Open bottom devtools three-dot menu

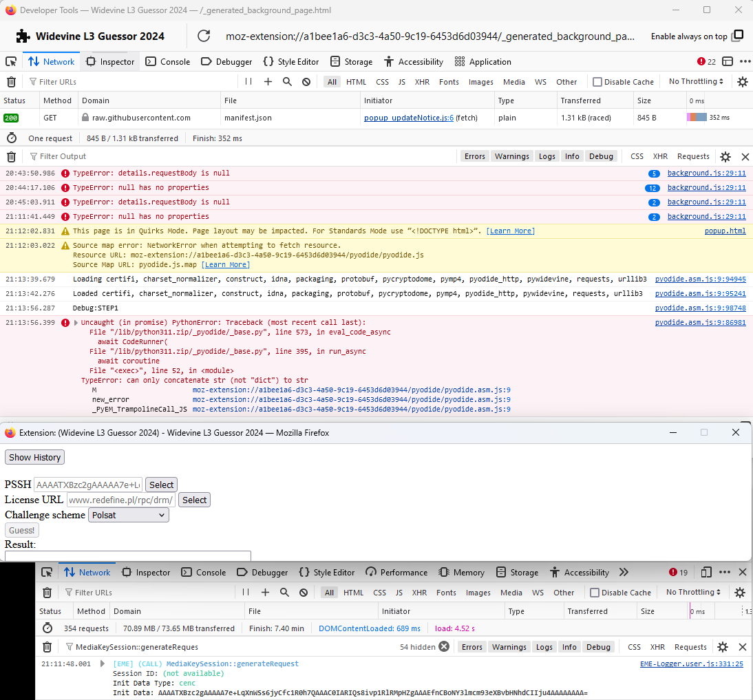click(725, 572)
